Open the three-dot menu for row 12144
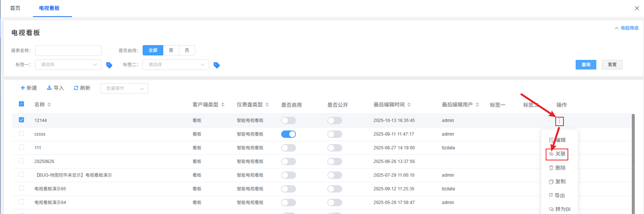The width and height of the screenshot is (644, 214). click(x=559, y=121)
